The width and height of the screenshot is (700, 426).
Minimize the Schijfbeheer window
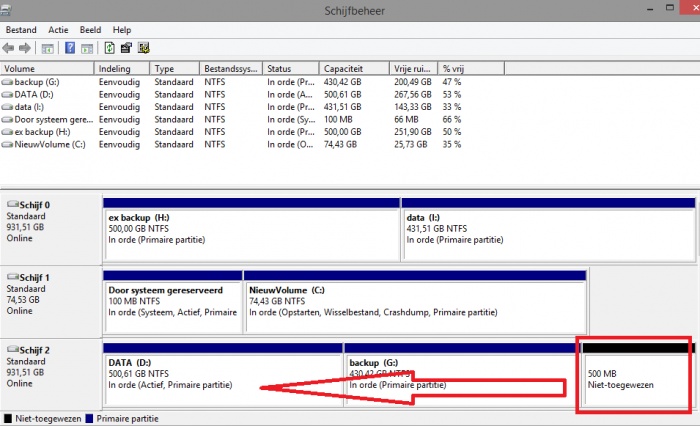650,8
